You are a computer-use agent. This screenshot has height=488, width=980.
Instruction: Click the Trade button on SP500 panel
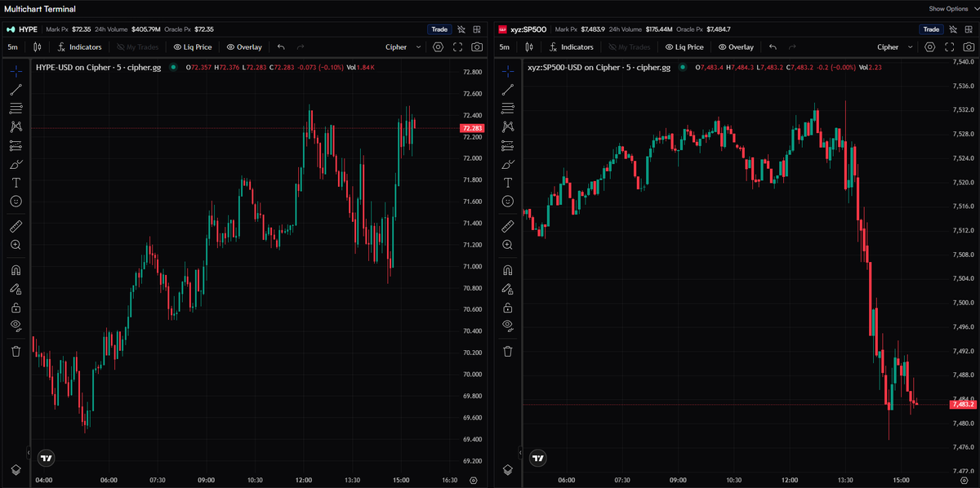click(x=932, y=29)
